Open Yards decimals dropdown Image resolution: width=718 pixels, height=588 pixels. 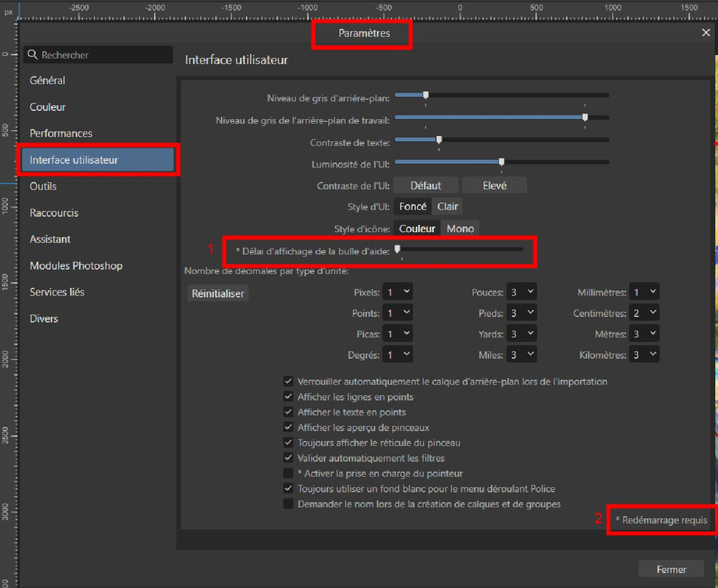pyautogui.click(x=522, y=334)
